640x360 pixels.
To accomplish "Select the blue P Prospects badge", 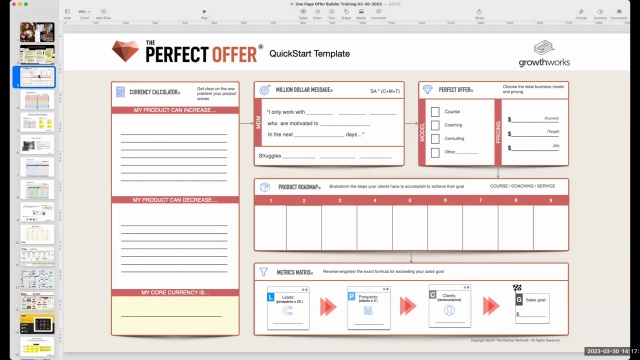I will (351, 296).
